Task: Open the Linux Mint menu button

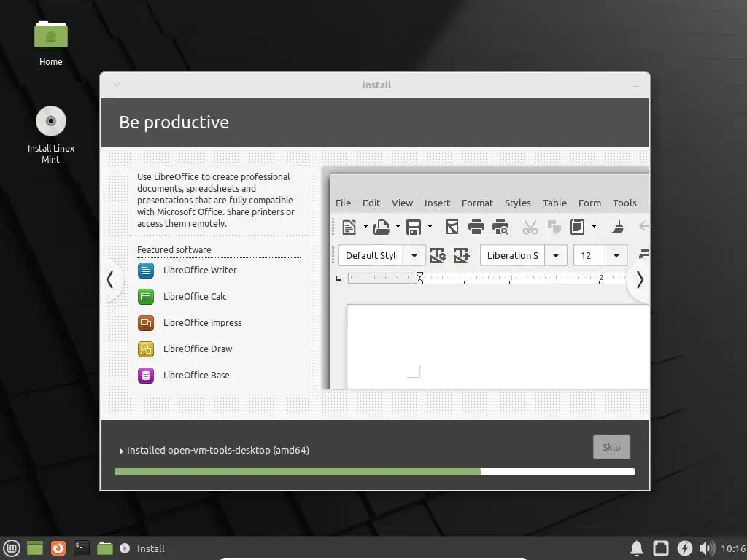Action: click(x=12, y=548)
